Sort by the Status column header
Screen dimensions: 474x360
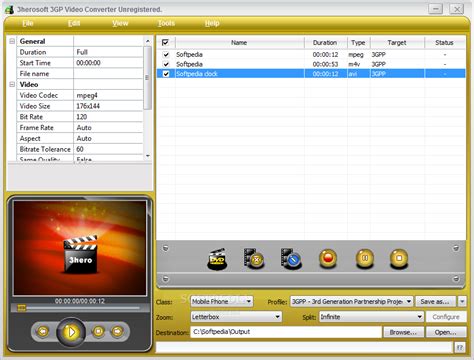pyautogui.click(x=445, y=43)
